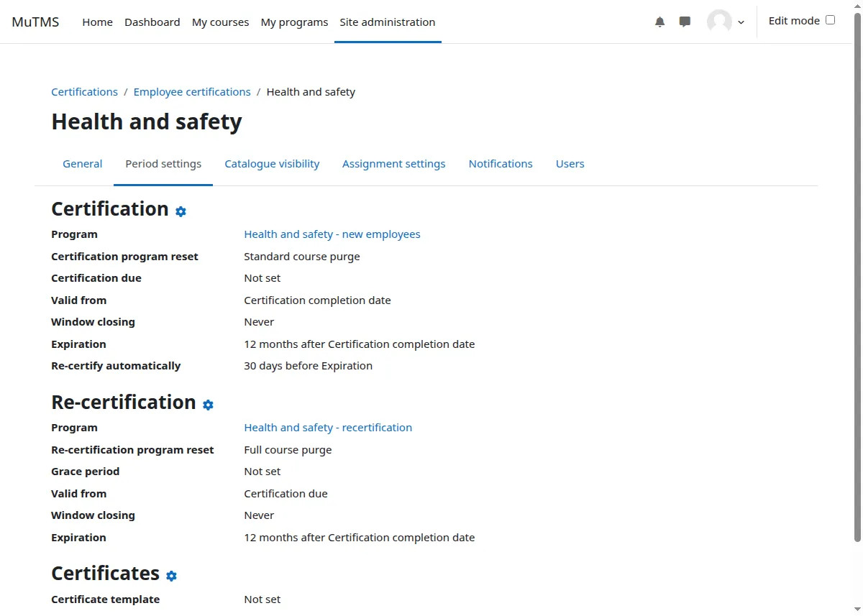
Task: Switch to the Assignment settings tab
Action: point(393,164)
